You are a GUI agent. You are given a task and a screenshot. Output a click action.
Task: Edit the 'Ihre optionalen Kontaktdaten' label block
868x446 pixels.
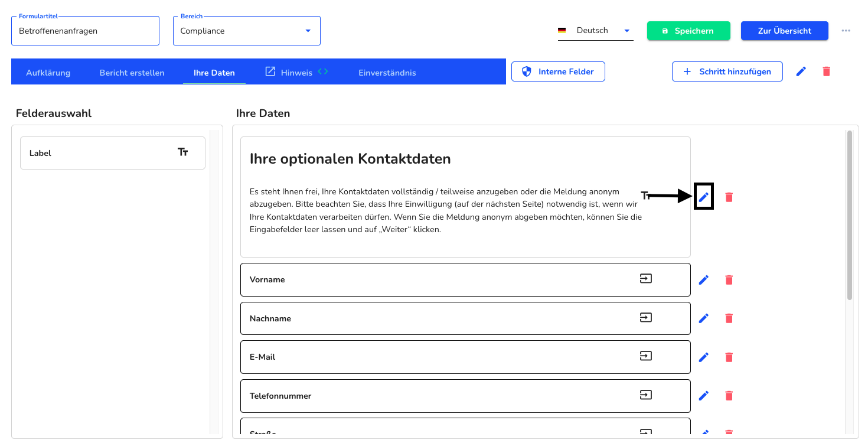(703, 197)
